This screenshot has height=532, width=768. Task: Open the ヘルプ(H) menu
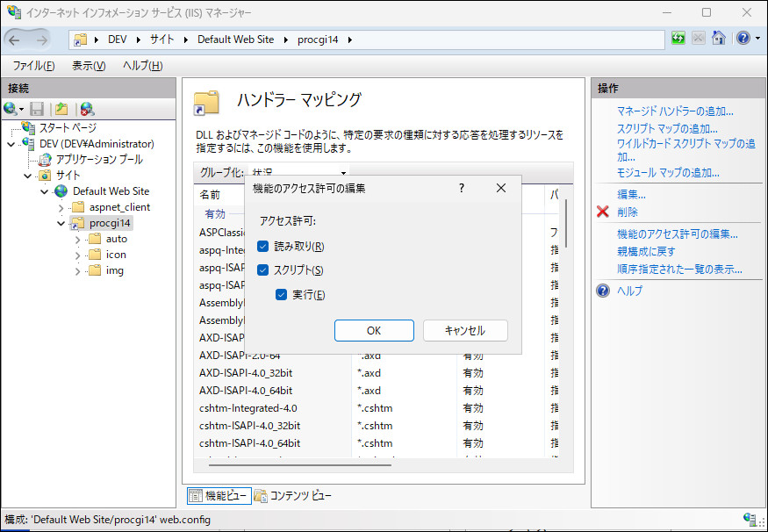[142, 66]
